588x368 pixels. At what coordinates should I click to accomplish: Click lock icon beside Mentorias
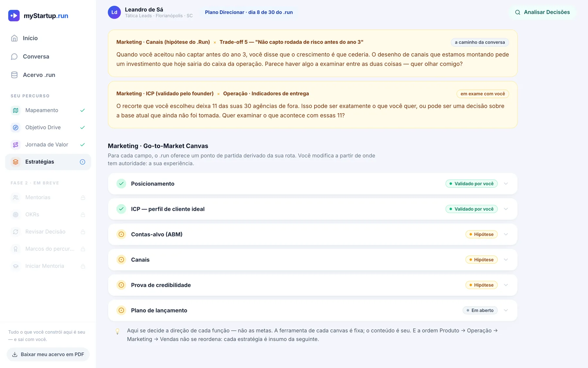[83, 198]
